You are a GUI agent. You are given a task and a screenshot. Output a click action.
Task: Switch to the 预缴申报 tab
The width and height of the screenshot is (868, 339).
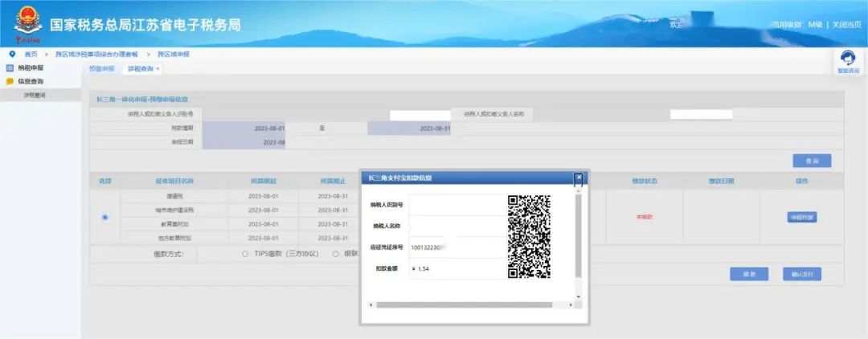(101, 69)
